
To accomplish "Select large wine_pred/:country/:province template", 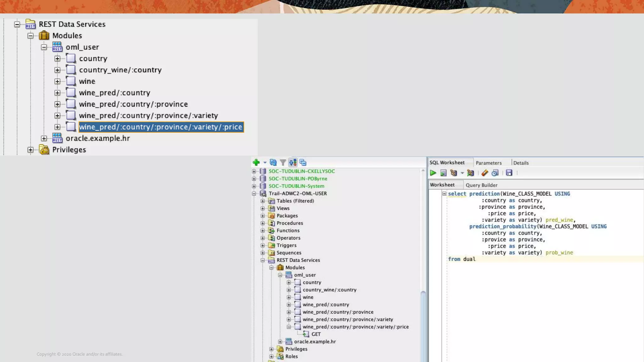I will (x=133, y=104).
